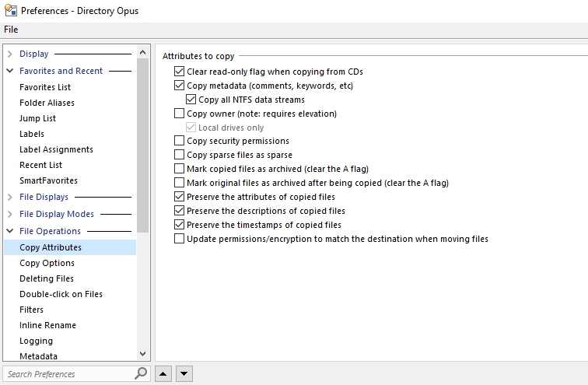Viewport: 588px width, 385px height.
Task: Click the up arrow button beside search
Action: pyautogui.click(x=163, y=374)
